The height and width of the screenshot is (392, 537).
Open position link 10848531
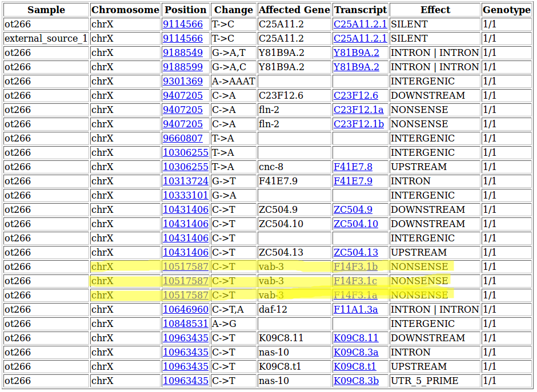coord(186,324)
